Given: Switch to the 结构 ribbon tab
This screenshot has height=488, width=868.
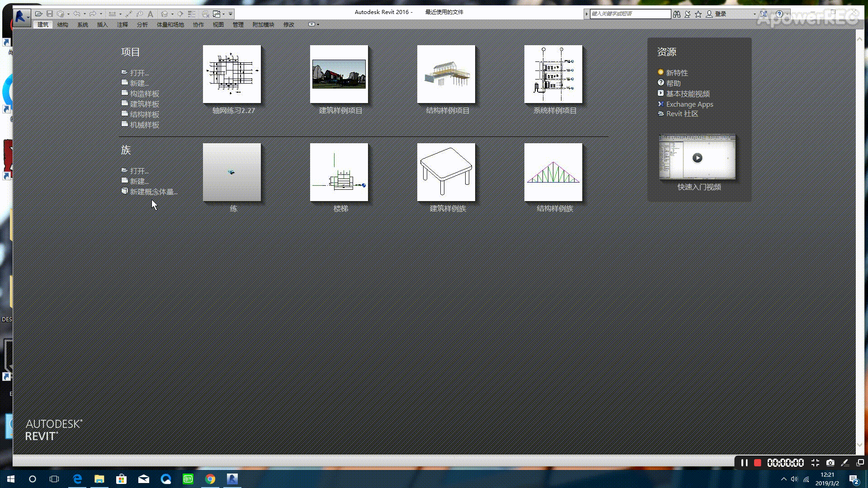Looking at the screenshot, I should pyautogui.click(x=63, y=24).
